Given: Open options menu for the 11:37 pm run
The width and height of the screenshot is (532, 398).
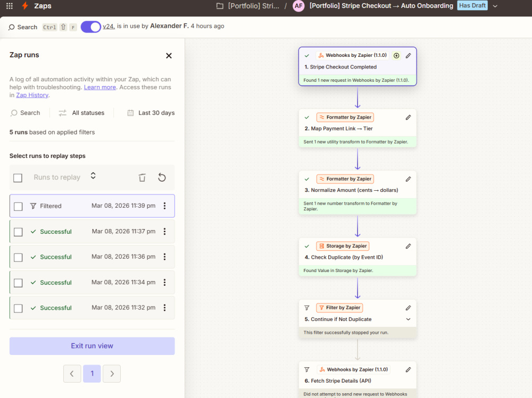Looking at the screenshot, I should click(164, 231).
